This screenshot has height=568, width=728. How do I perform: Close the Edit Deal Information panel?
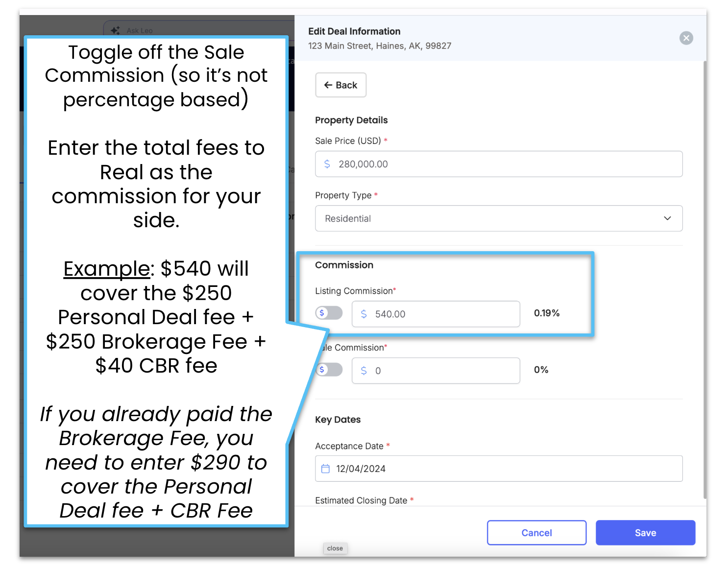click(686, 38)
